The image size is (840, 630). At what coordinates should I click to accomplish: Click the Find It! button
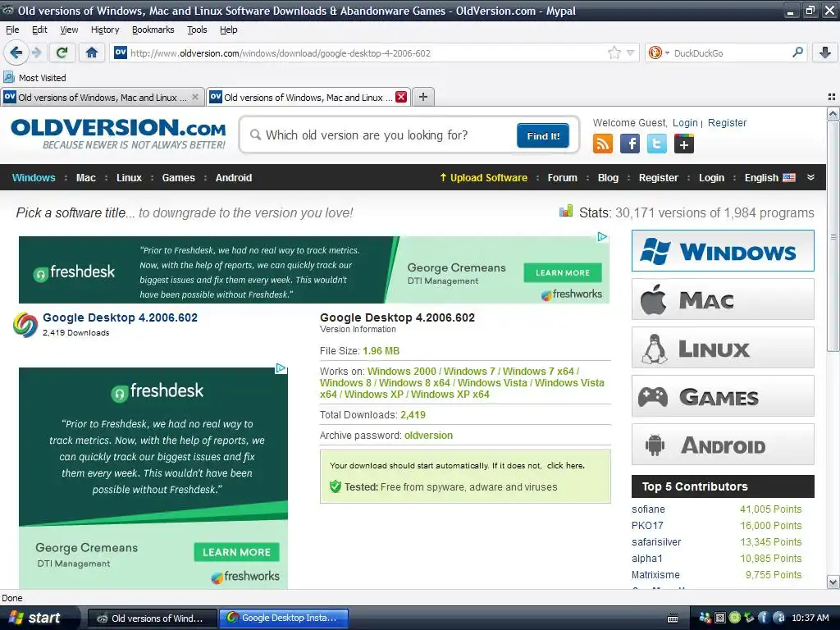[543, 135]
